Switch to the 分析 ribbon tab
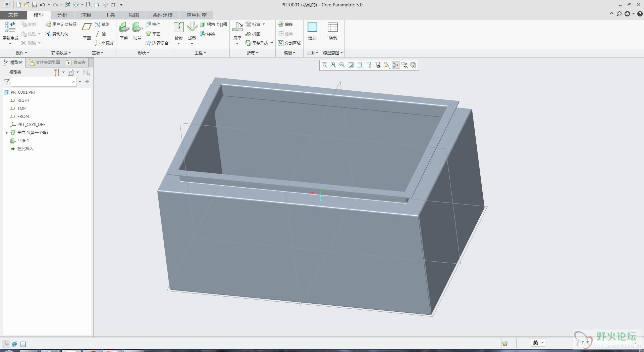The height and width of the screenshot is (352, 644). click(62, 15)
